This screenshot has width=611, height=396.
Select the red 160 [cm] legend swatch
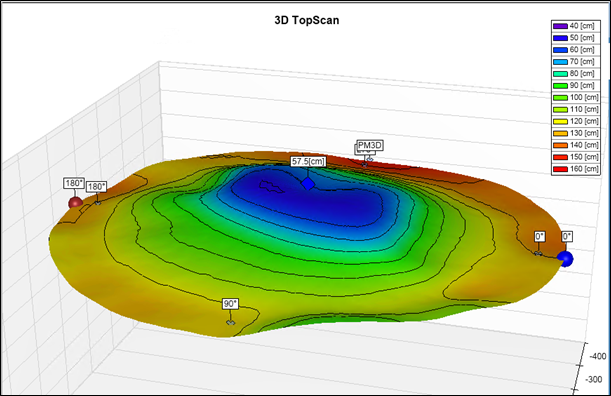point(560,169)
